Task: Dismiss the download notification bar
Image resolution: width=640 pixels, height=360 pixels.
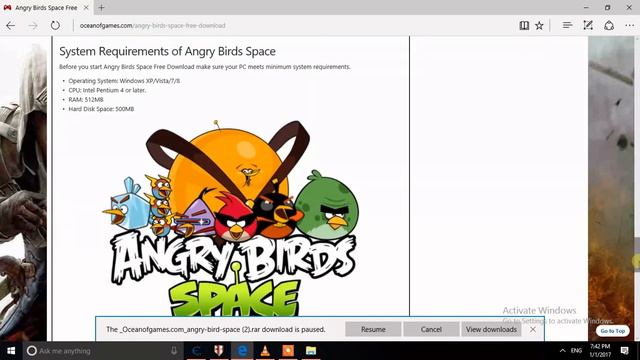Action: tap(533, 329)
